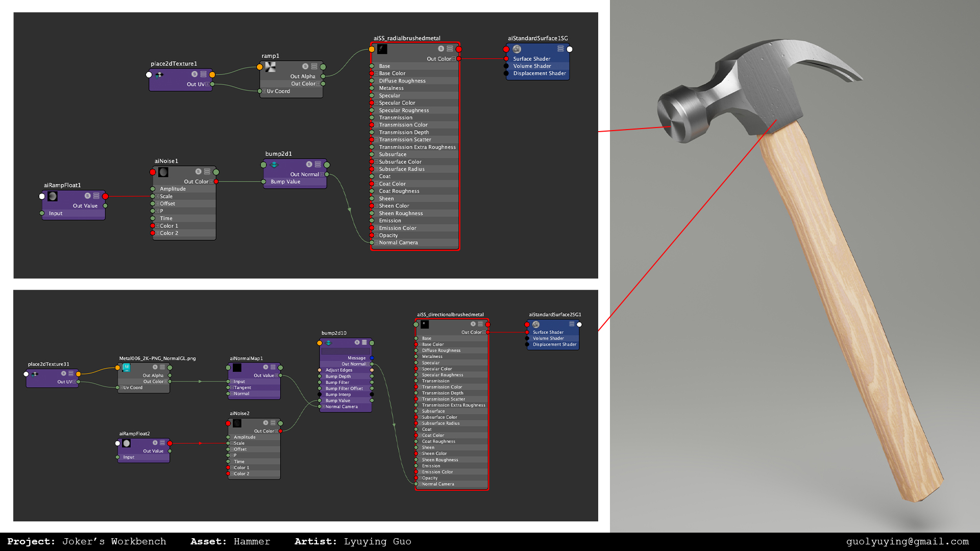Click the place2dTexture1 node icon
This screenshot has width=980, height=551.
pos(159,74)
